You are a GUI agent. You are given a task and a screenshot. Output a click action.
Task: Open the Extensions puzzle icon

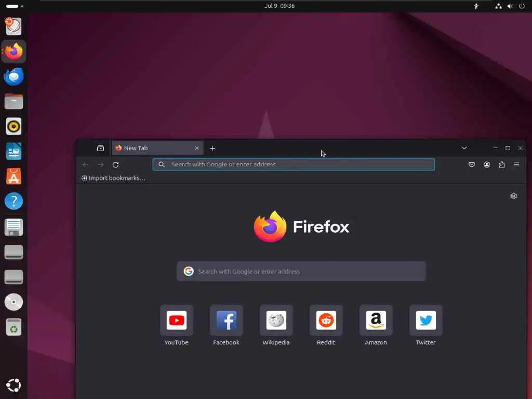502,165
